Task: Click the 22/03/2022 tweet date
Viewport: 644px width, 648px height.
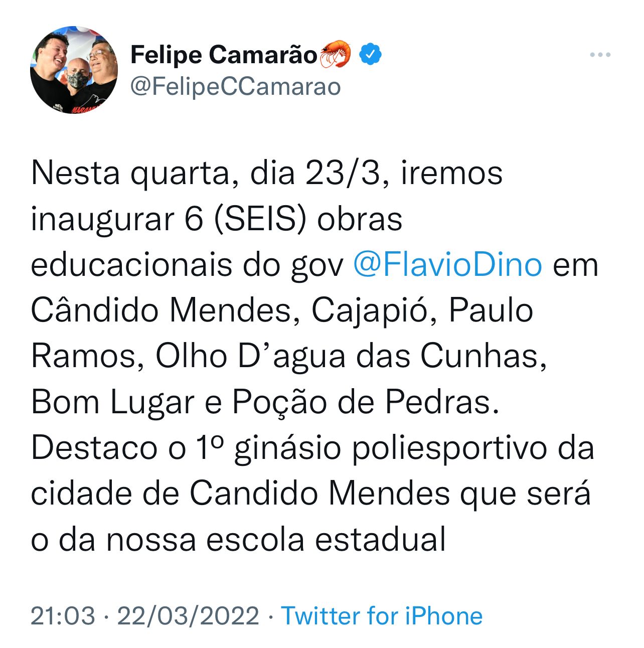Action: 188,615
